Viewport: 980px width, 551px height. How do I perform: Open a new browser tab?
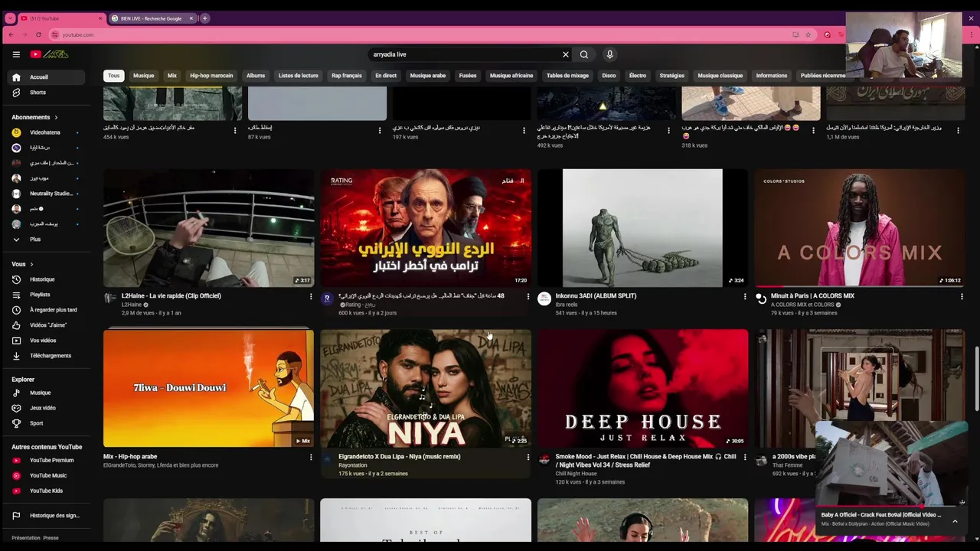point(204,18)
